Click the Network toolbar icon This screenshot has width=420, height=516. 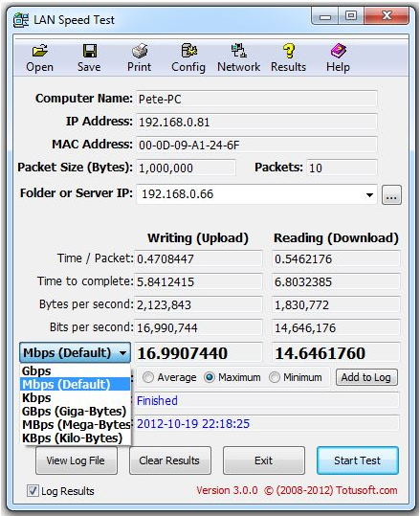click(239, 51)
